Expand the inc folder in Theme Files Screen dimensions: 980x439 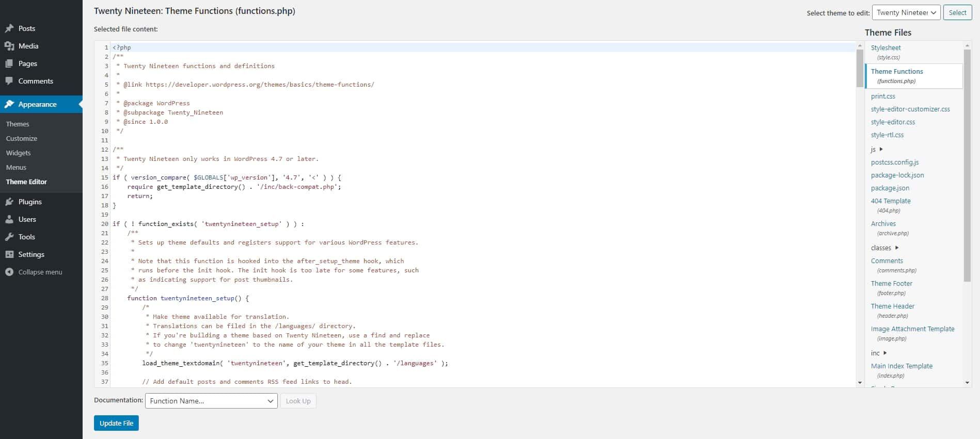coord(878,353)
